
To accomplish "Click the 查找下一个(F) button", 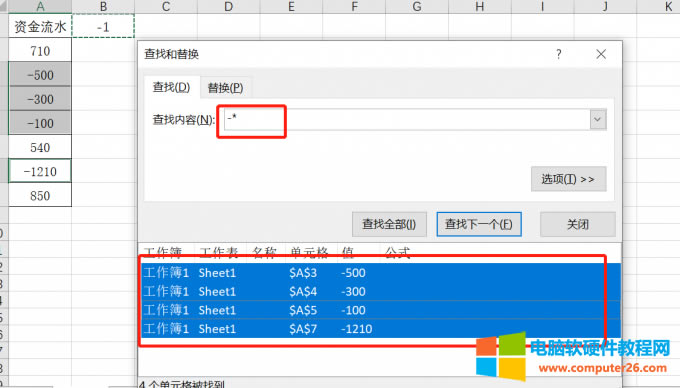I will (x=479, y=224).
